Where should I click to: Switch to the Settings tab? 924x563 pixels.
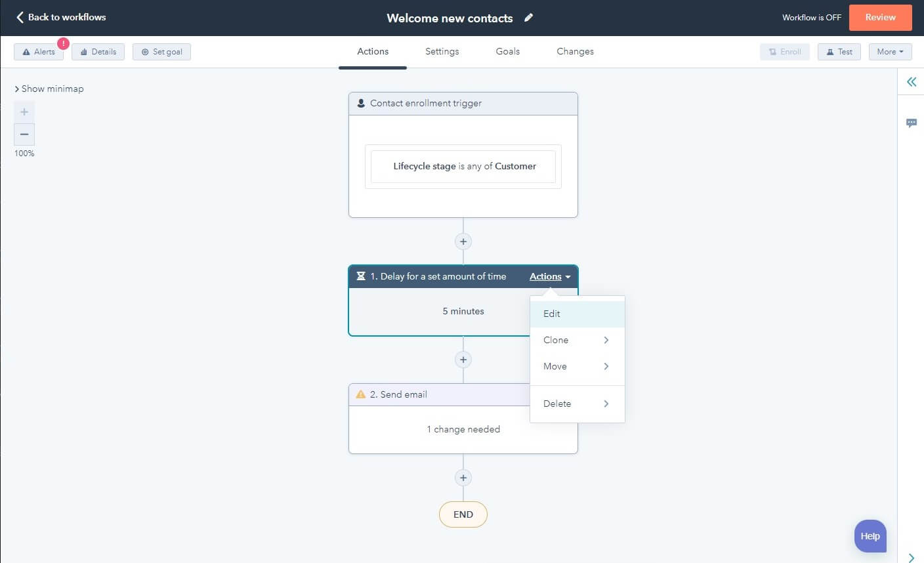coord(442,51)
